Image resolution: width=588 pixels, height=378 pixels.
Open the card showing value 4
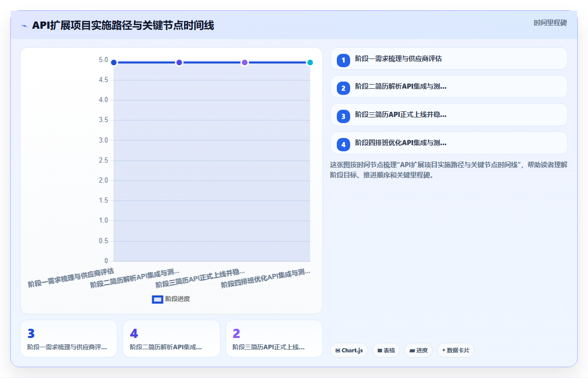171,339
